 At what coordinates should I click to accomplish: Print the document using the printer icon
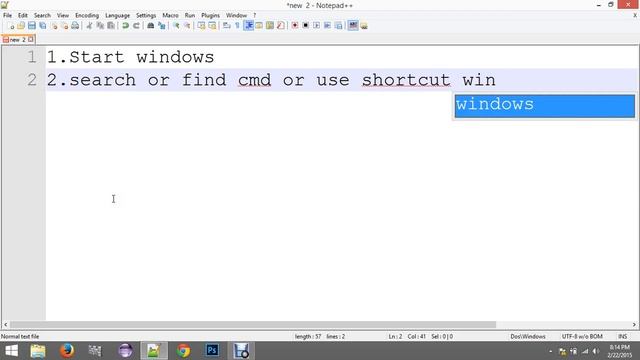[x=75, y=26]
